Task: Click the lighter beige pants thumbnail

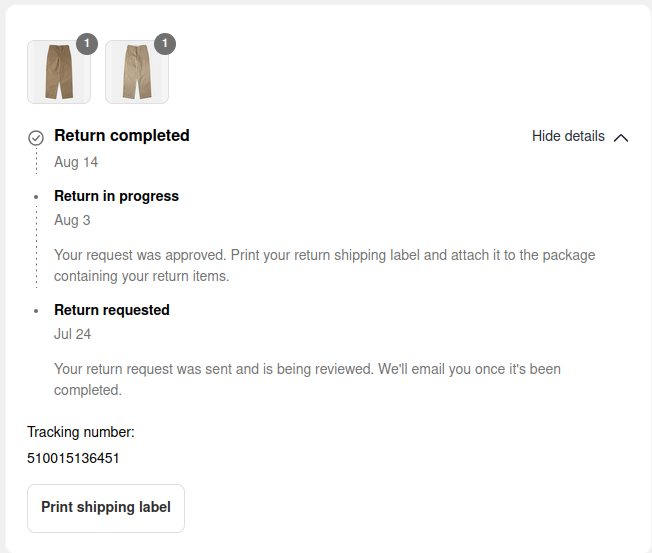Action: pyautogui.click(x=137, y=73)
